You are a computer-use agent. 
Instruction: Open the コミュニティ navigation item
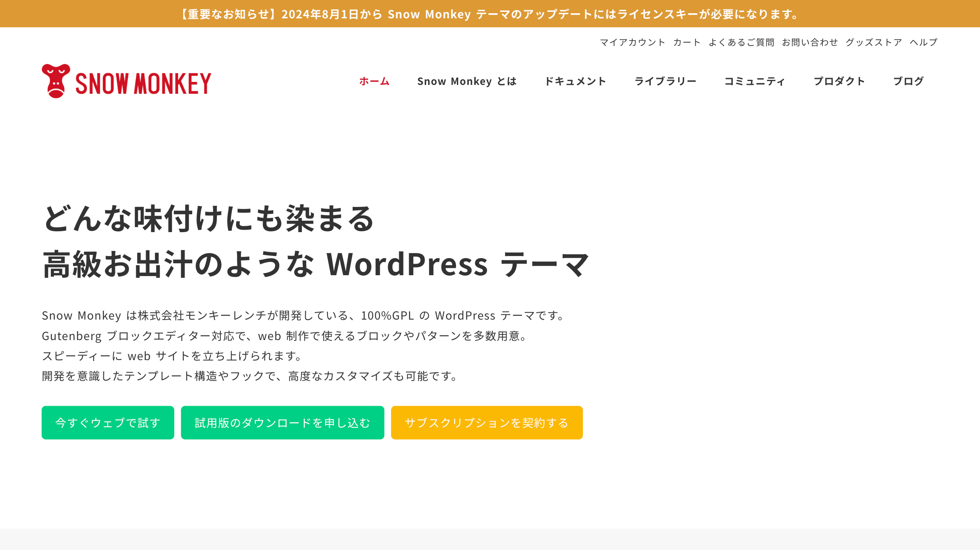coord(755,81)
